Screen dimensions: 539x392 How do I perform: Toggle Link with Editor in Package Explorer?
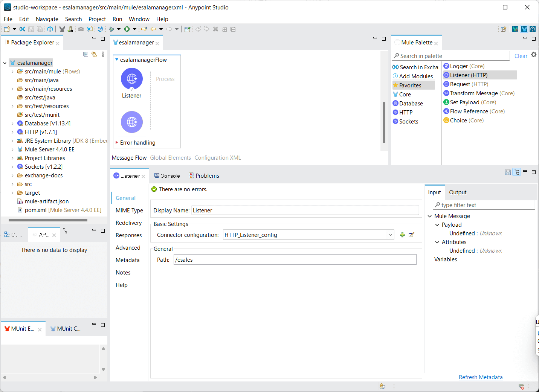(94, 55)
